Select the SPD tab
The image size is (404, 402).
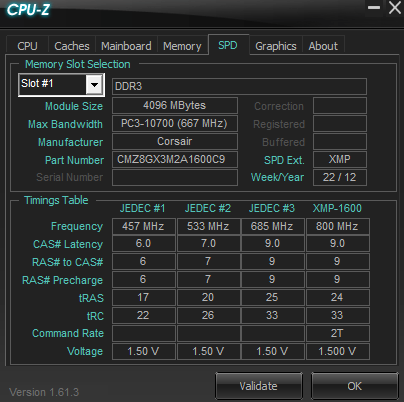tap(228, 45)
